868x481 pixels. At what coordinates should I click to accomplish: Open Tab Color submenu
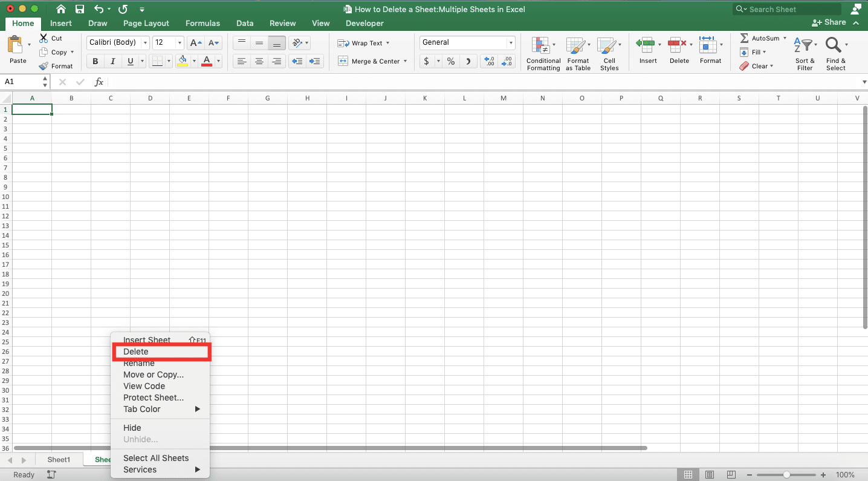coord(160,409)
